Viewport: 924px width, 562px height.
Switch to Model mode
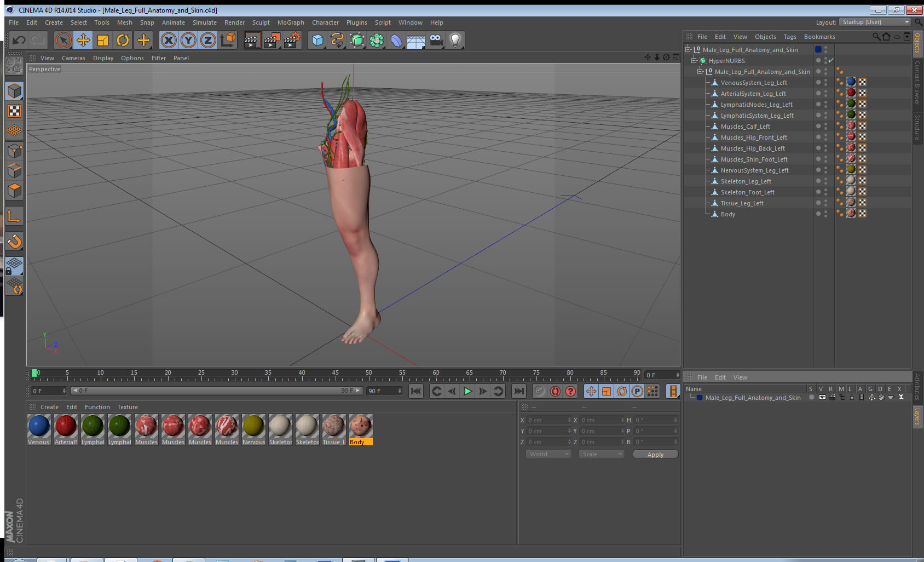click(x=14, y=91)
